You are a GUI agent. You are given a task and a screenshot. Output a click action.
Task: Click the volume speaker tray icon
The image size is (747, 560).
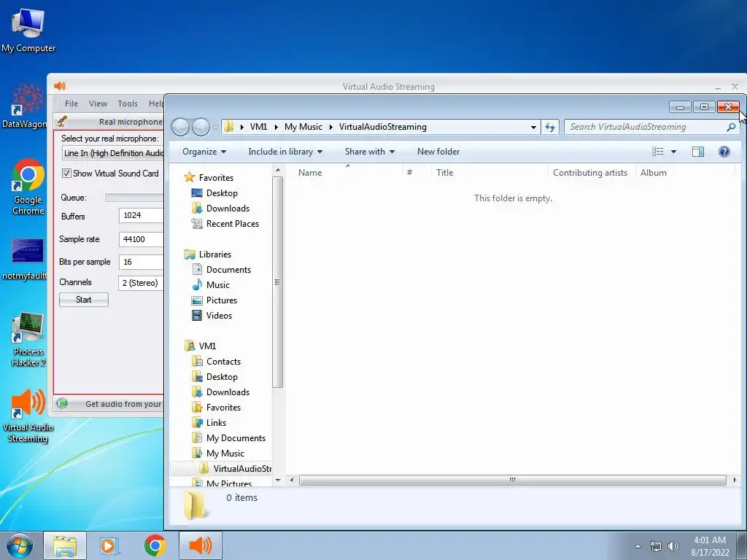click(673, 546)
